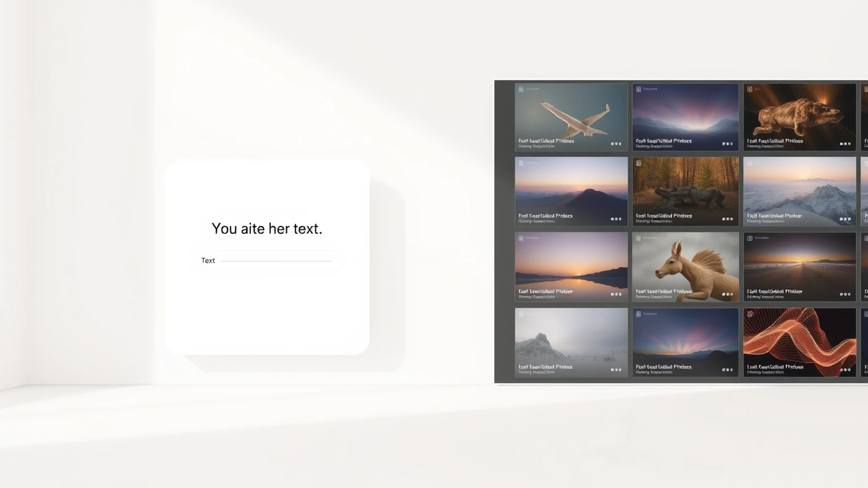Image resolution: width=868 pixels, height=488 pixels.
Task: Click the corner icon on the aircraft card
Action: point(521,89)
